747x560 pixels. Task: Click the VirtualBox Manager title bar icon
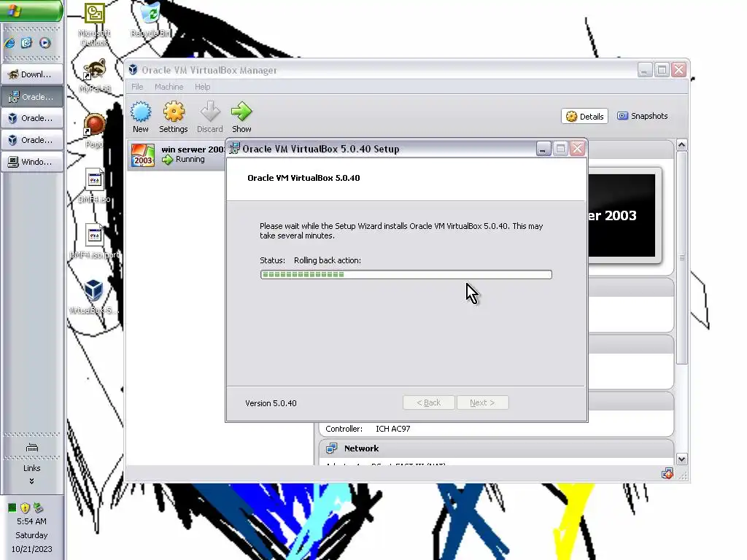pyautogui.click(x=133, y=70)
